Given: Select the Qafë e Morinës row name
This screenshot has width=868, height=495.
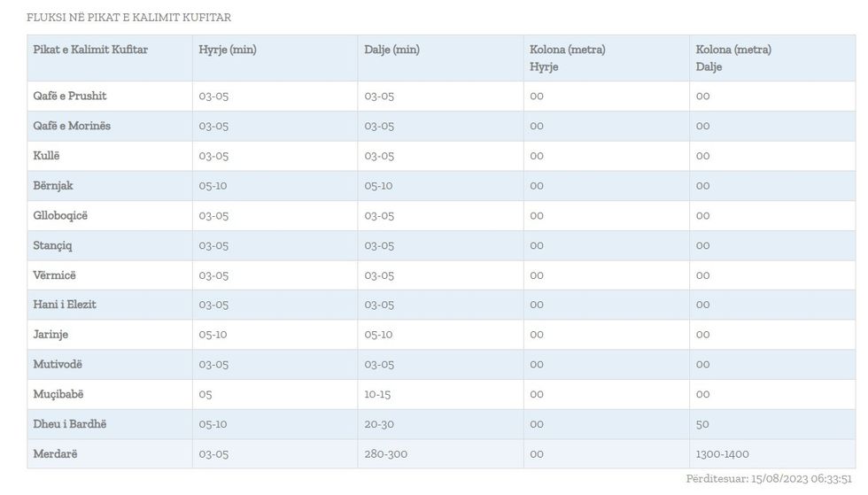Looking at the screenshot, I should coord(72,126).
